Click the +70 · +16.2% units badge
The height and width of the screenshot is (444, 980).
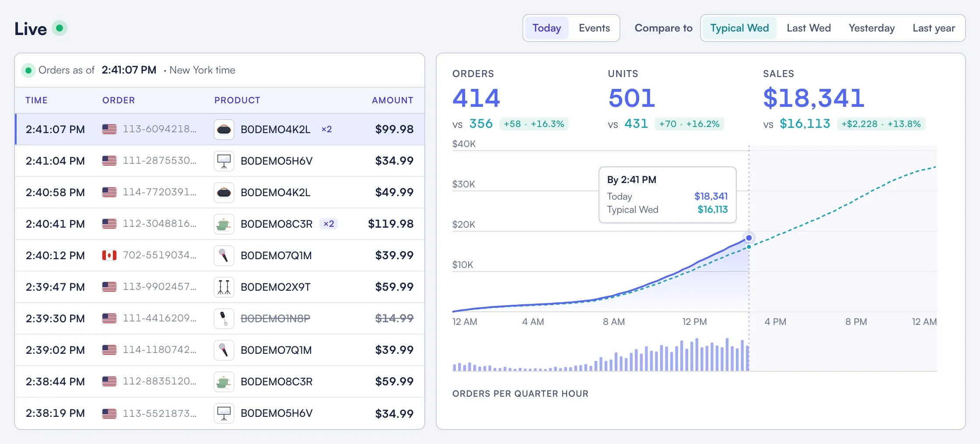[689, 124]
